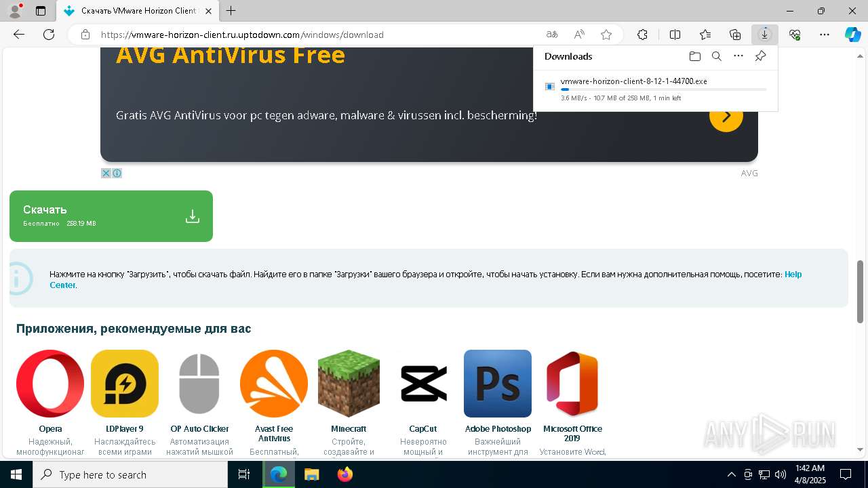The height and width of the screenshot is (488, 868).
Task: Click the Opera app name label
Action: pyautogui.click(x=50, y=429)
